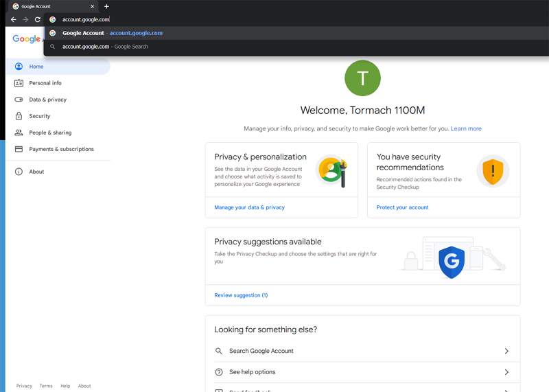Image resolution: width=549 pixels, height=392 pixels.
Task: Expand the See help options chevron
Action: [506, 372]
